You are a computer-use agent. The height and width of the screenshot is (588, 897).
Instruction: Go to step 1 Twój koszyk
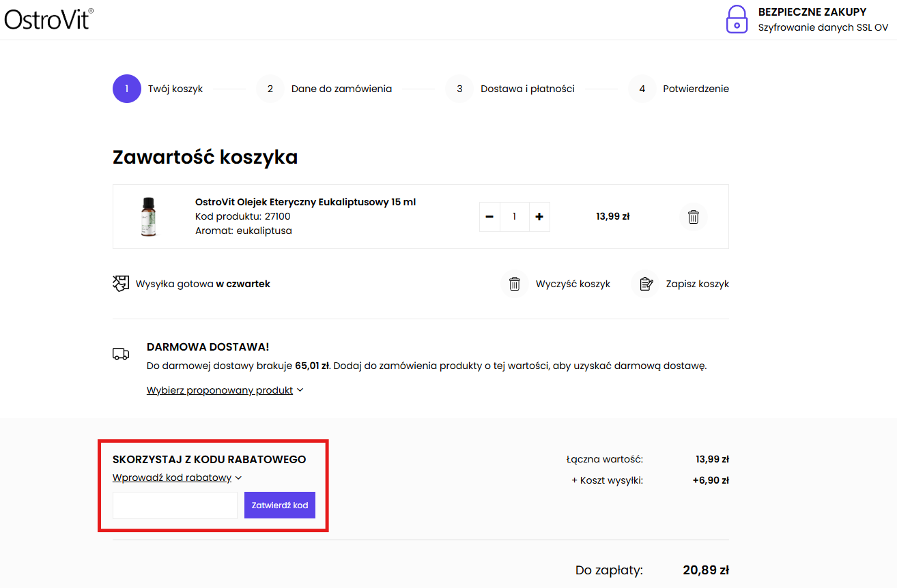[158, 89]
